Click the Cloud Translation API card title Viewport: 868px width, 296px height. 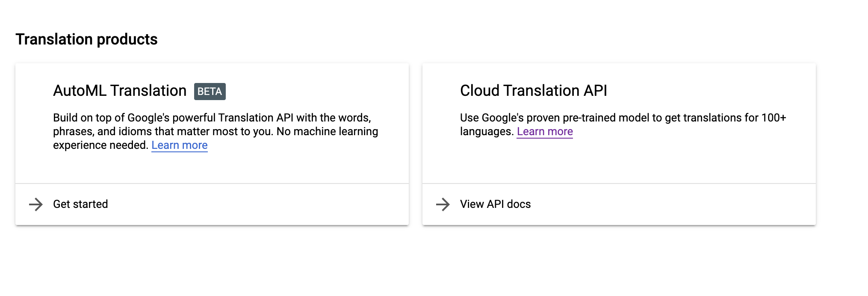click(534, 90)
